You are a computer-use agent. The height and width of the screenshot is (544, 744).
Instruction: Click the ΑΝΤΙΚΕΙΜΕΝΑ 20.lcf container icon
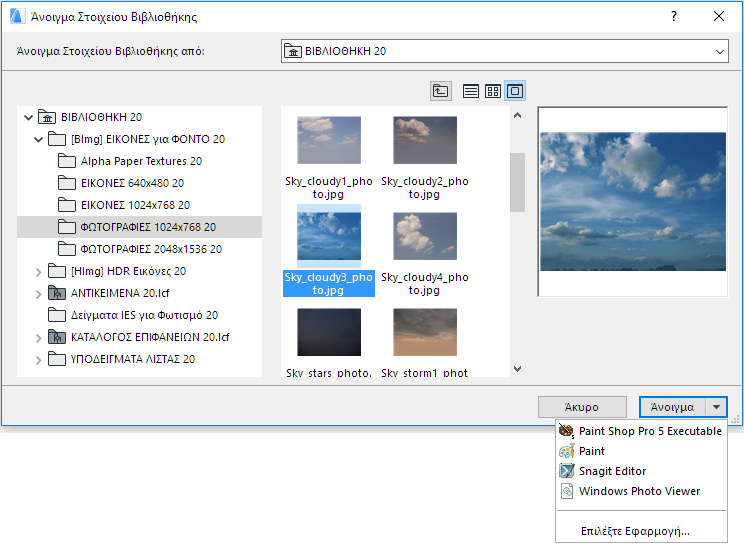coord(57,293)
